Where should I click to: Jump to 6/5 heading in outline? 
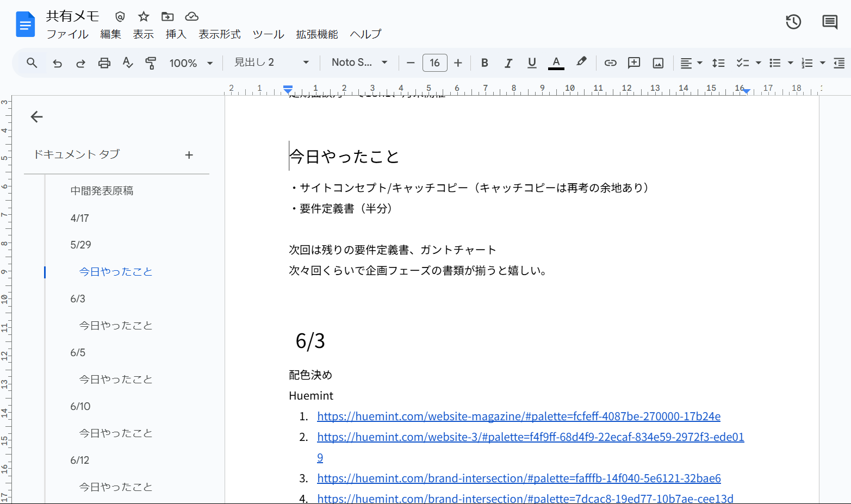click(78, 352)
